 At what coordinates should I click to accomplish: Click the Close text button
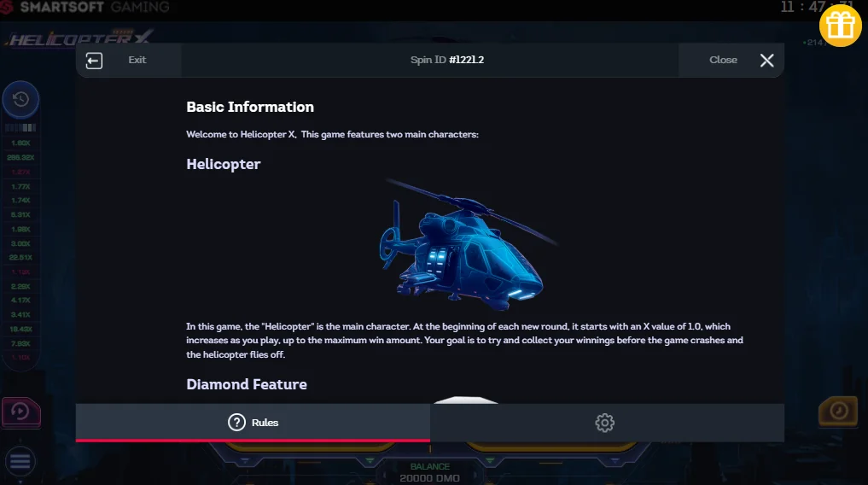point(723,60)
